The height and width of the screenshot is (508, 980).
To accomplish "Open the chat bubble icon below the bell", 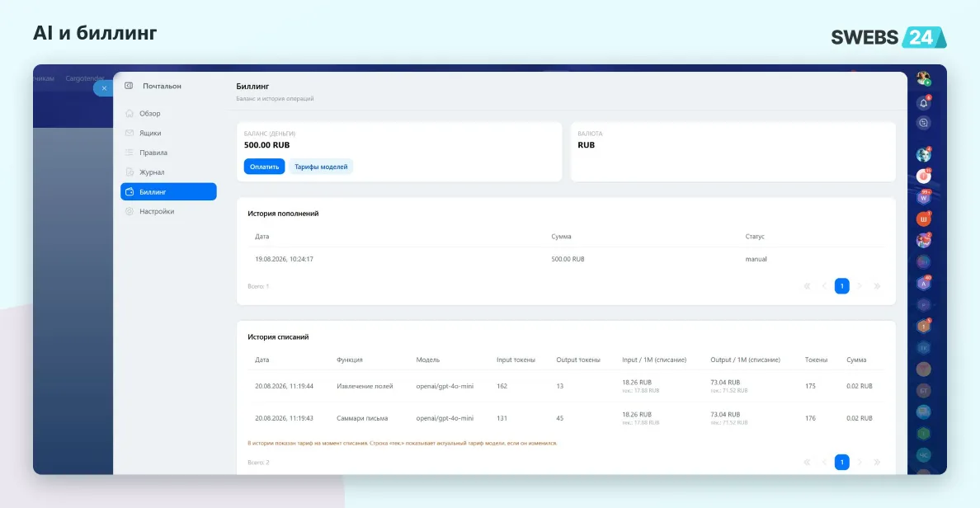I will click(923, 123).
